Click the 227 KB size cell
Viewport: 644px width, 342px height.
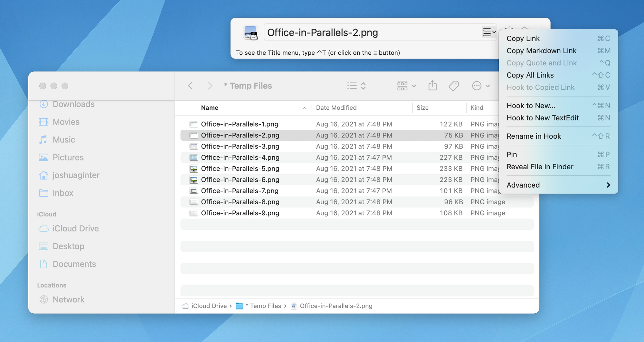point(451,158)
